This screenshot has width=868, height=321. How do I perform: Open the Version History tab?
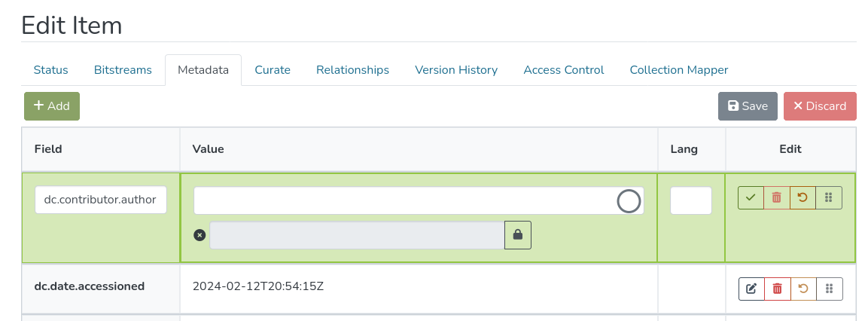coord(456,70)
